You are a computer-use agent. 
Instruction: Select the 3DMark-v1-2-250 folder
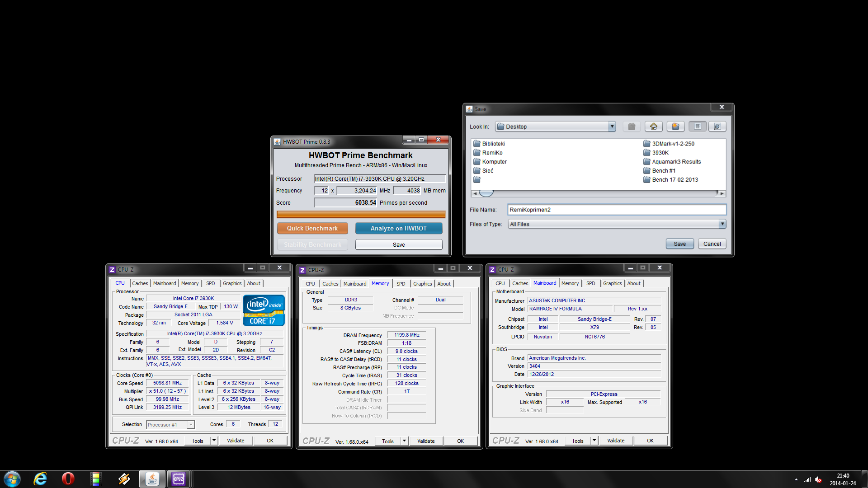(x=669, y=144)
